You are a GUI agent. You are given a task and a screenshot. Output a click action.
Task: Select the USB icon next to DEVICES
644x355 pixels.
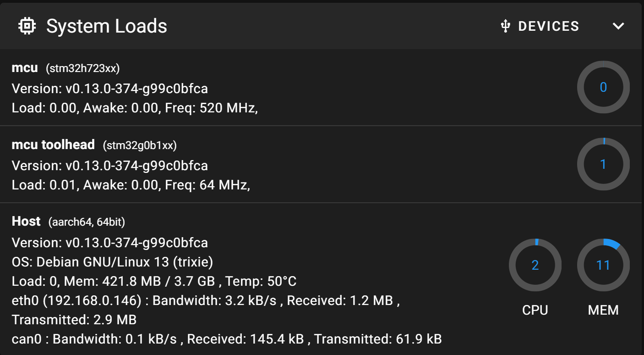505,26
